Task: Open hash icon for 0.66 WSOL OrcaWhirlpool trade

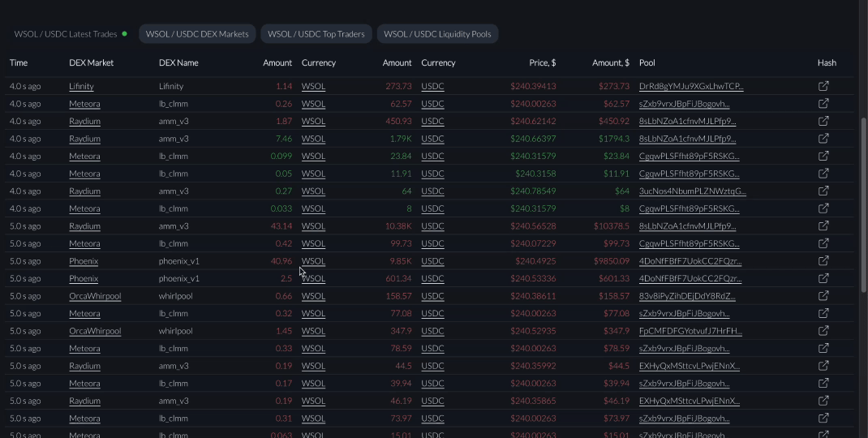Action: [x=823, y=296]
